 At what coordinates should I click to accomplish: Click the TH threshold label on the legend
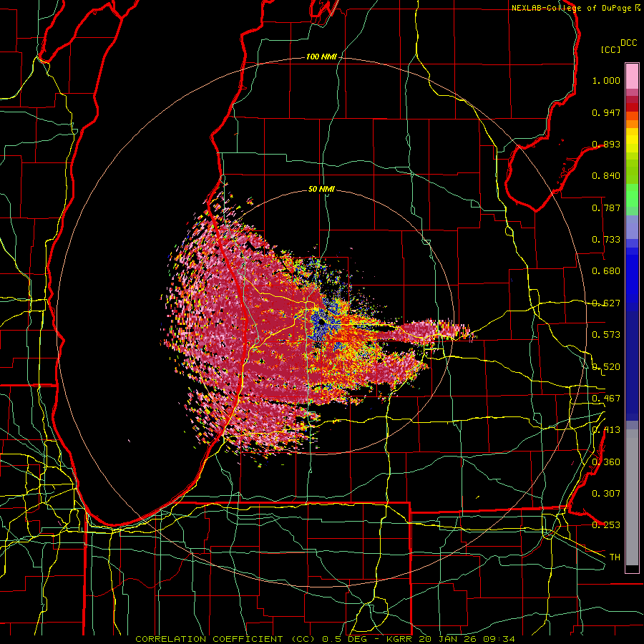(615, 557)
